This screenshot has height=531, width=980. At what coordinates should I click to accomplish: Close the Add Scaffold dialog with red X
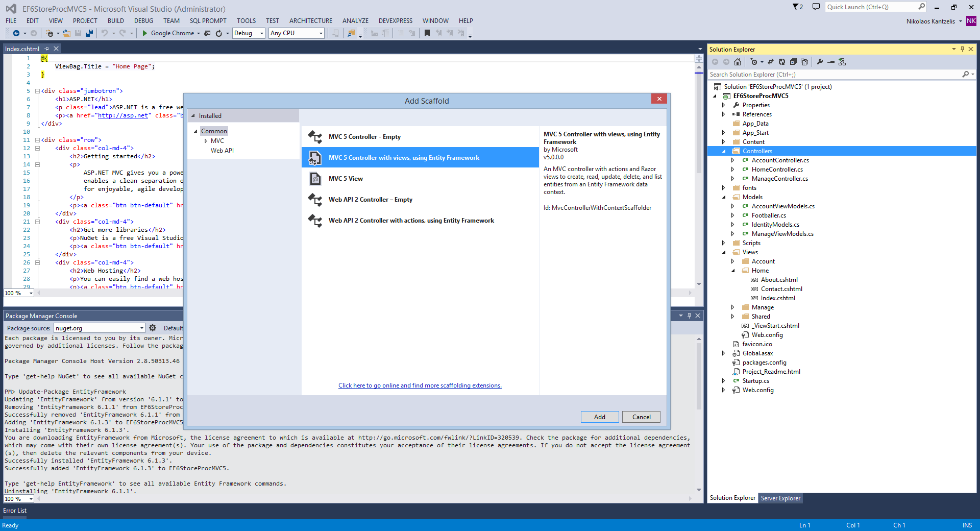pyautogui.click(x=659, y=99)
